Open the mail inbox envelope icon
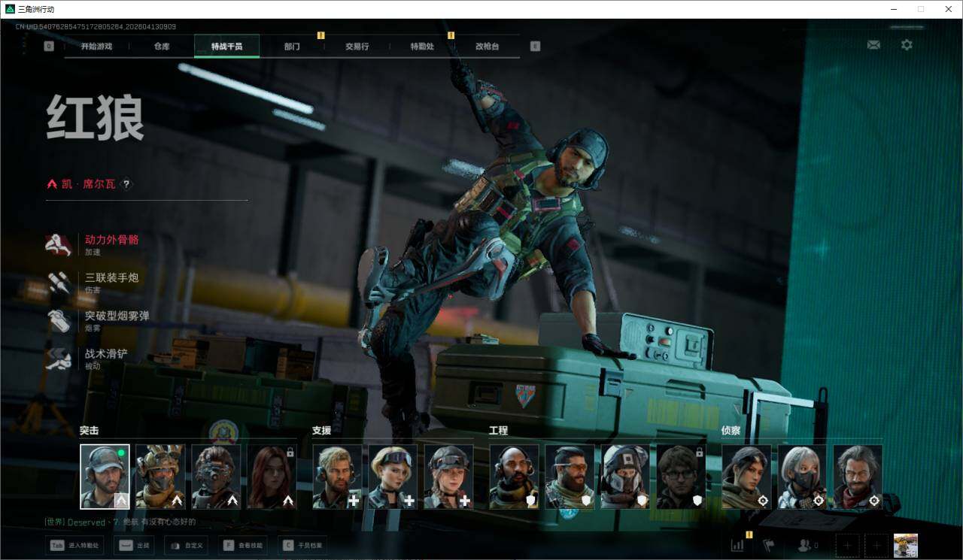The image size is (963, 560). coord(873,45)
